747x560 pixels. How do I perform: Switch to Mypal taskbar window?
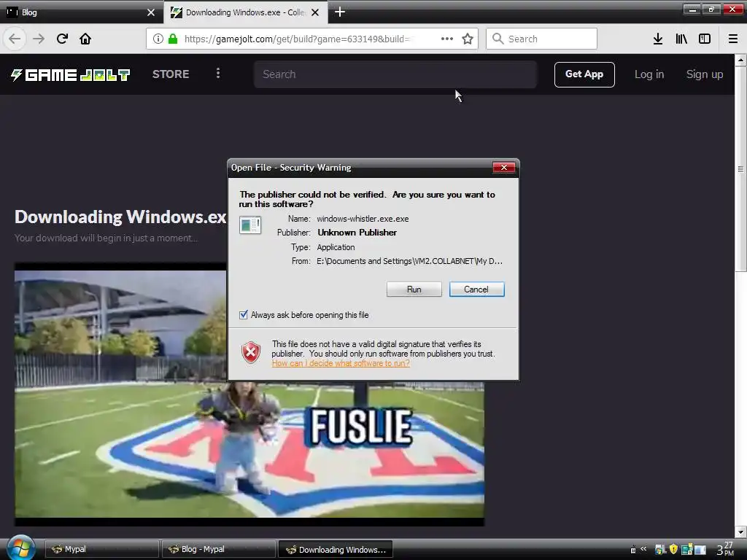(x=102, y=549)
